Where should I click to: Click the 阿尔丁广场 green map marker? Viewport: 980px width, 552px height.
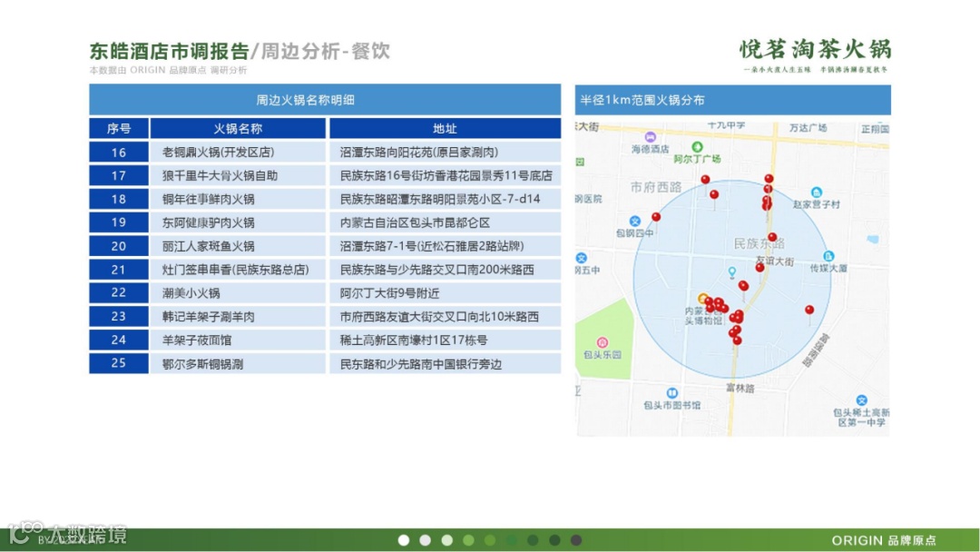697,147
